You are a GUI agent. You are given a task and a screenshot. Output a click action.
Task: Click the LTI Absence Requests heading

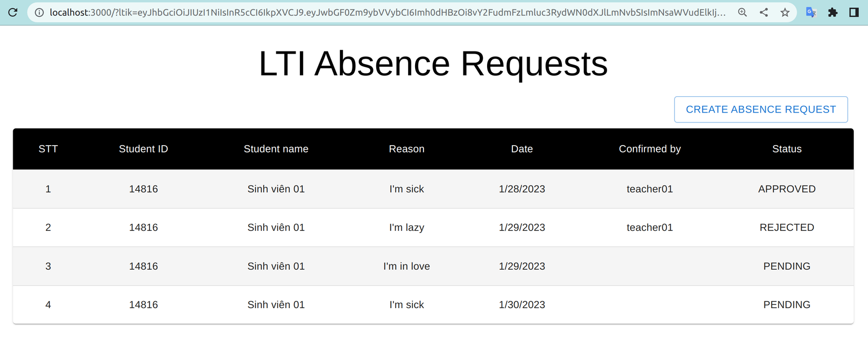(433, 64)
